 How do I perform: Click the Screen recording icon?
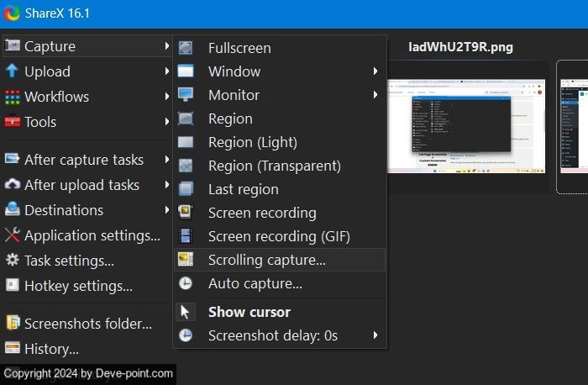coord(186,213)
